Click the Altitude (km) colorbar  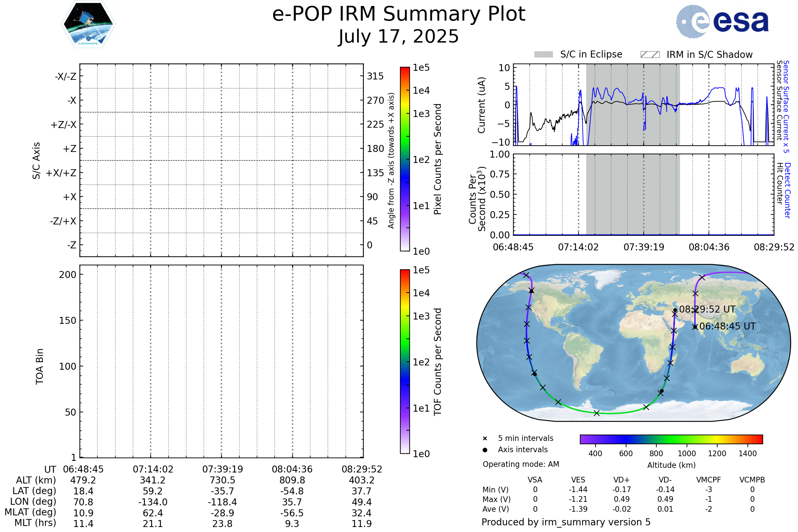671,439
